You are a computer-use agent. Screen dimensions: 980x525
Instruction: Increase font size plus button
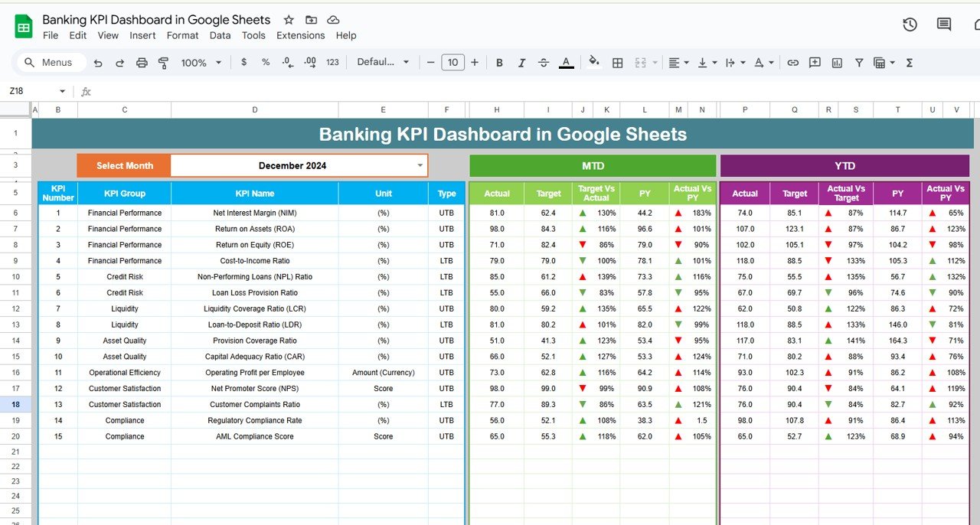[475, 63]
